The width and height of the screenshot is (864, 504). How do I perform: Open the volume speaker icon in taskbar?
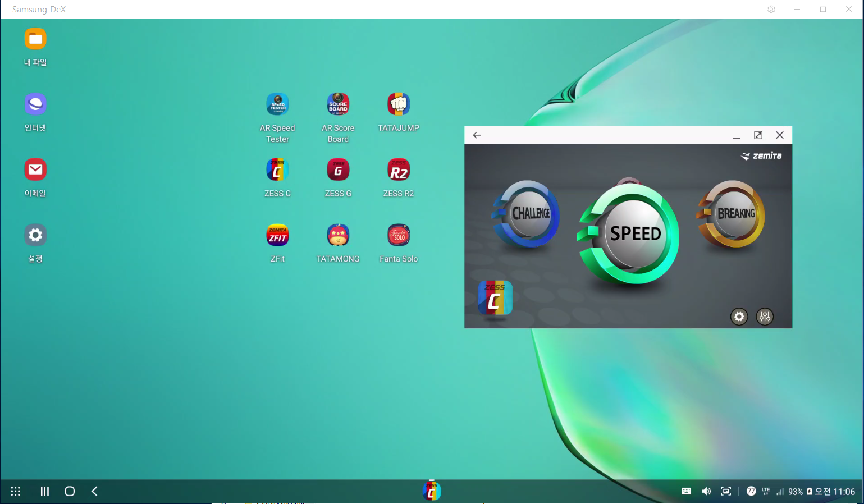coord(706,492)
